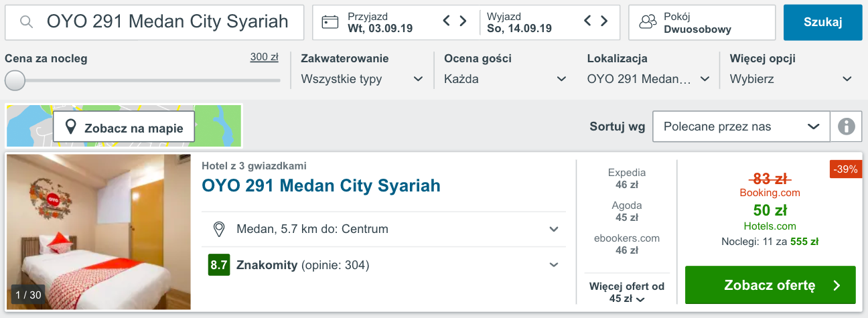Go to previous departure date
The image size is (868, 318).
pyautogui.click(x=588, y=21)
